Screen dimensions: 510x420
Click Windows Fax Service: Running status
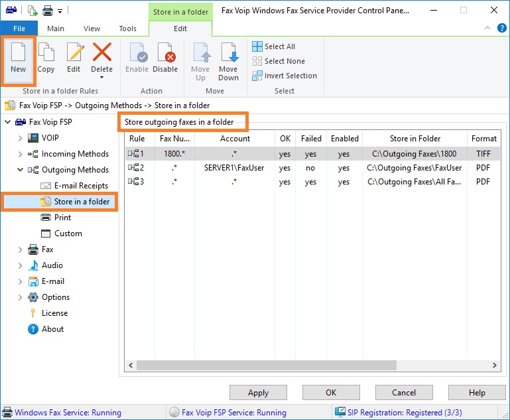pos(68,413)
